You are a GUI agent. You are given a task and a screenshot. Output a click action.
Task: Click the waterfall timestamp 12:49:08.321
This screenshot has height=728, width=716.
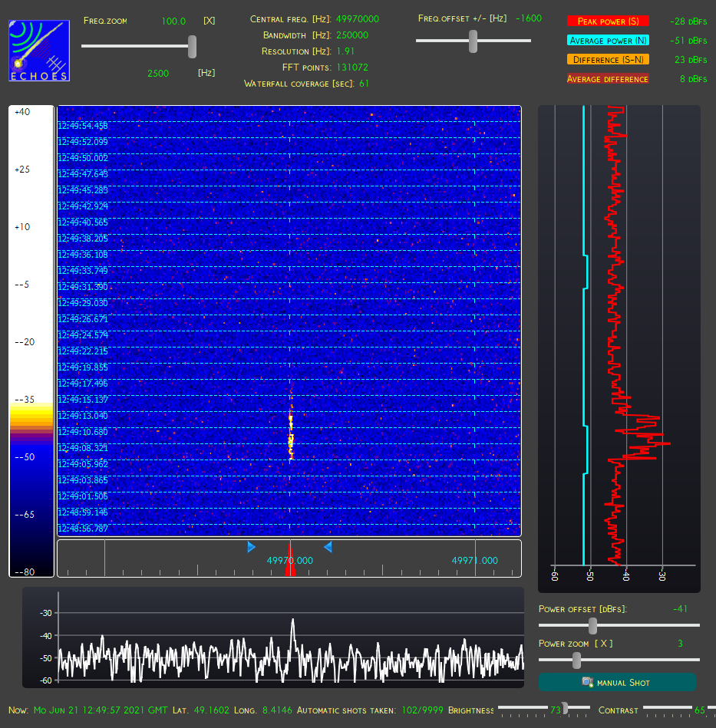tap(83, 448)
